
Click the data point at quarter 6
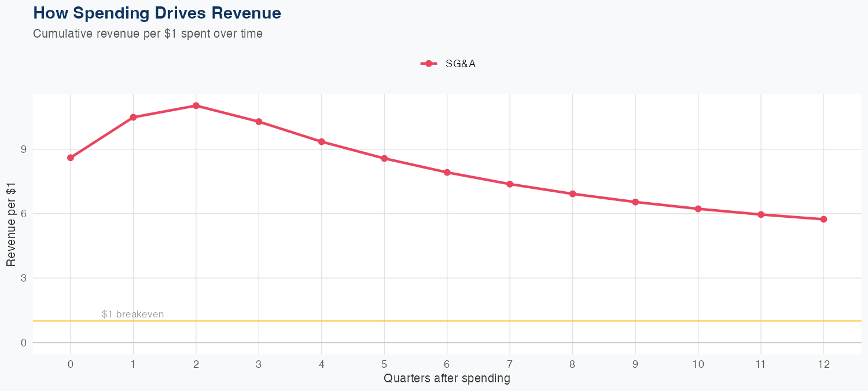click(447, 172)
